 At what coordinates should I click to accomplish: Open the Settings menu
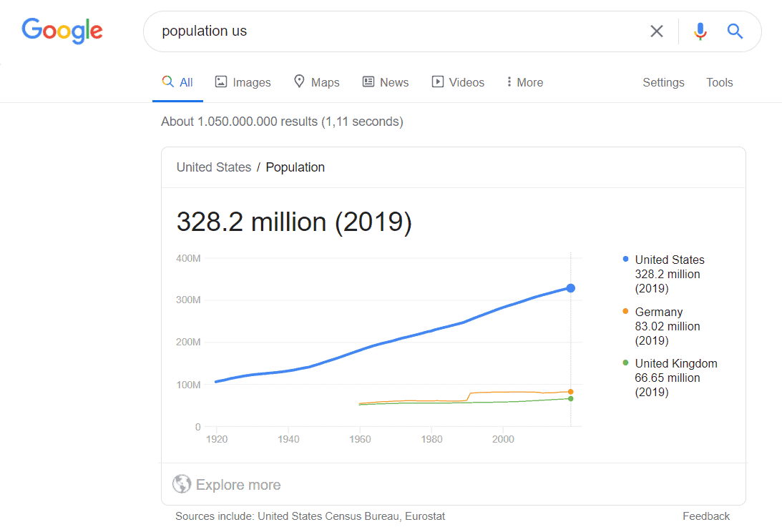tap(663, 82)
